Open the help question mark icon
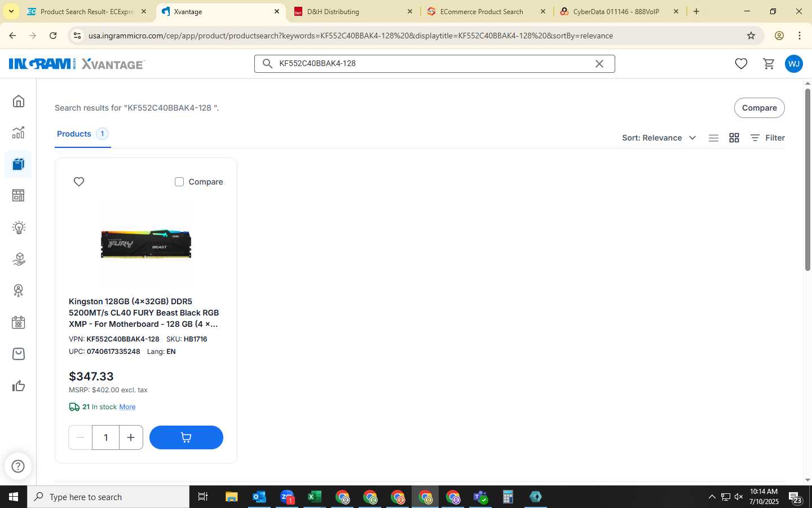 (18, 466)
